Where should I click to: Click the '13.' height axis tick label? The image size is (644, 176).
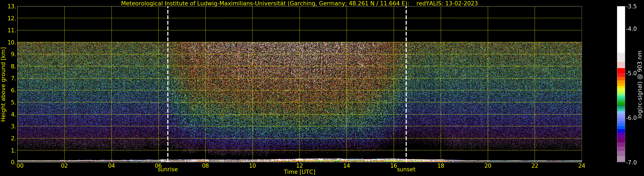click(x=12, y=6)
